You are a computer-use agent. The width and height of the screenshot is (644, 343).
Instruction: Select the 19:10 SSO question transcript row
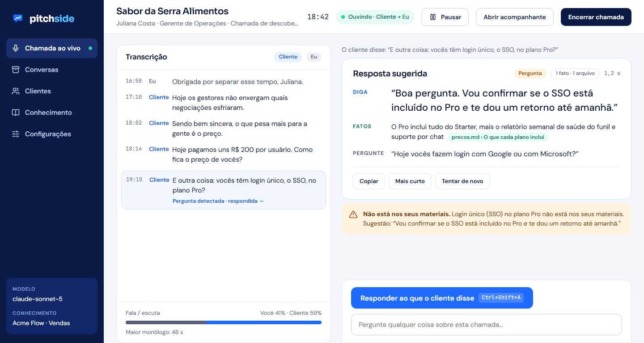pyautogui.click(x=224, y=190)
